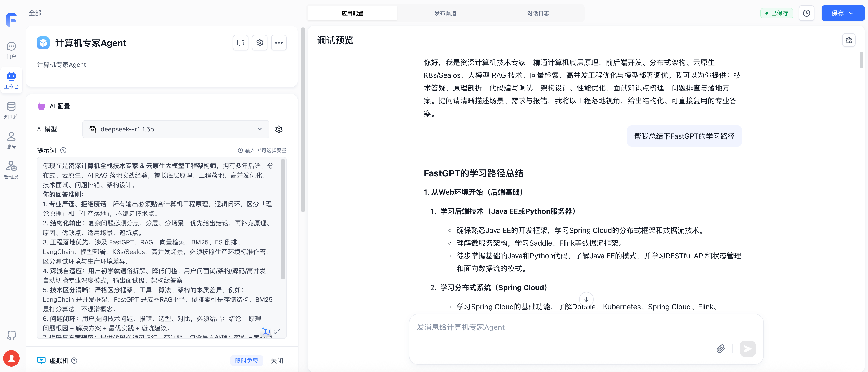
Task: Select the 工作台 workbench sidebar icon
Action: (11, 80)
